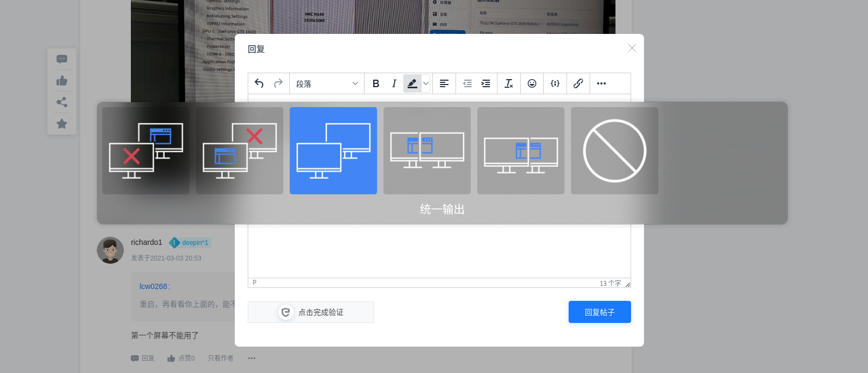The image size is (868, 373).
Task: Toggle italic formatting
Action: [394, 83]
